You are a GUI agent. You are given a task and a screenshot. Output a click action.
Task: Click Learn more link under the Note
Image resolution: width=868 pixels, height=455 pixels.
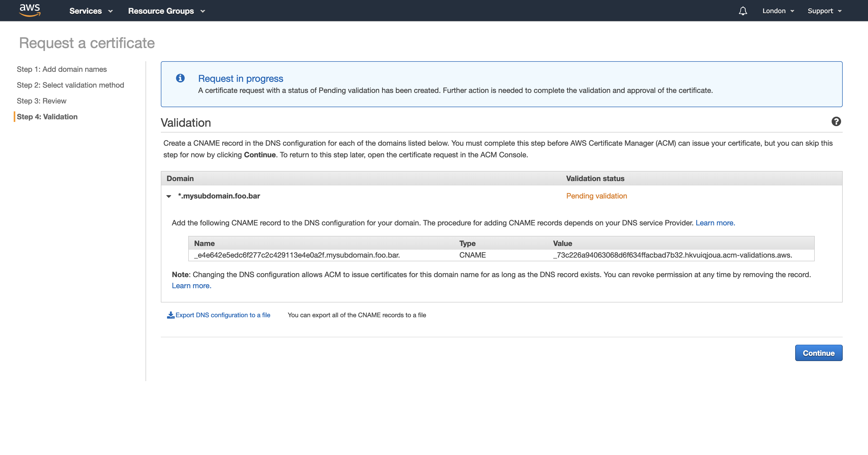point(191,285)
